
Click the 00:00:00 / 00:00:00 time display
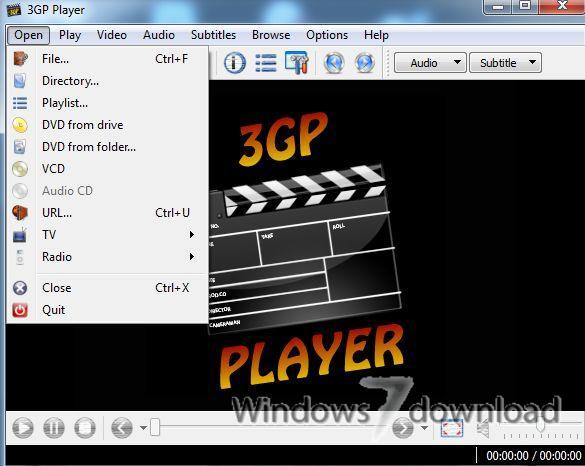click(534, 456)
